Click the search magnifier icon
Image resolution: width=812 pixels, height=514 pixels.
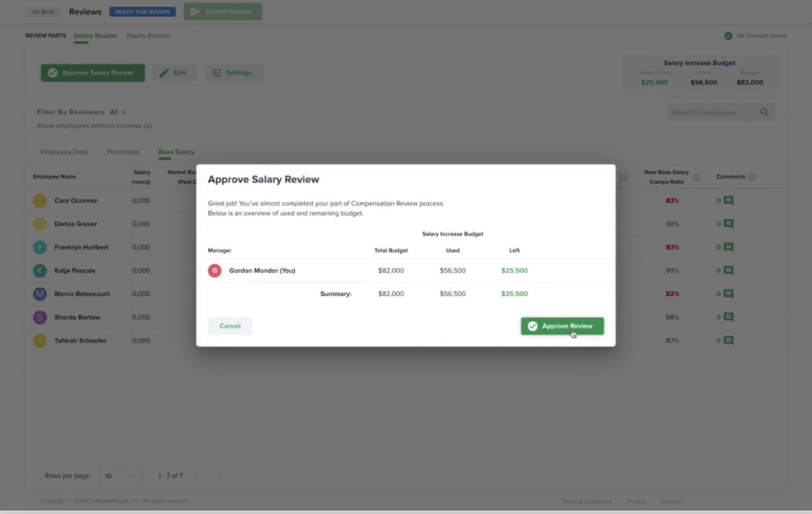coord(764,112)
